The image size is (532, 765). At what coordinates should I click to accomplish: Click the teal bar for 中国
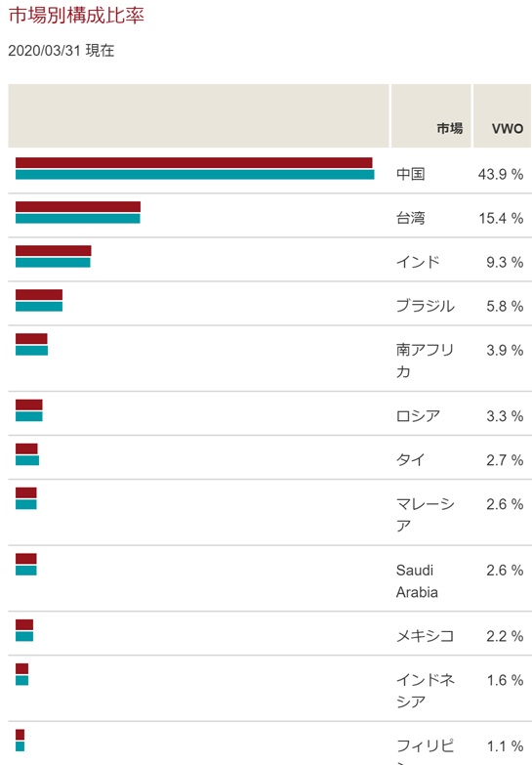tap(194, 175)
